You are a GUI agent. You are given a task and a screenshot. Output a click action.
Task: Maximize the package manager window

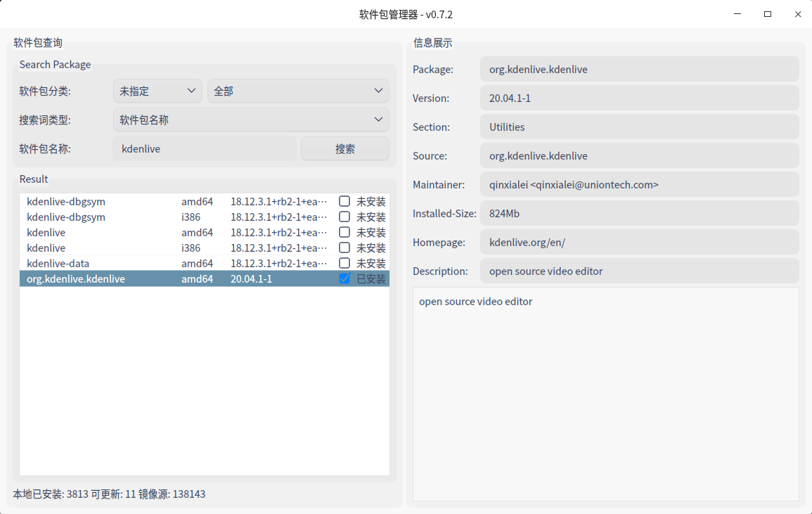tap(768, 14)
